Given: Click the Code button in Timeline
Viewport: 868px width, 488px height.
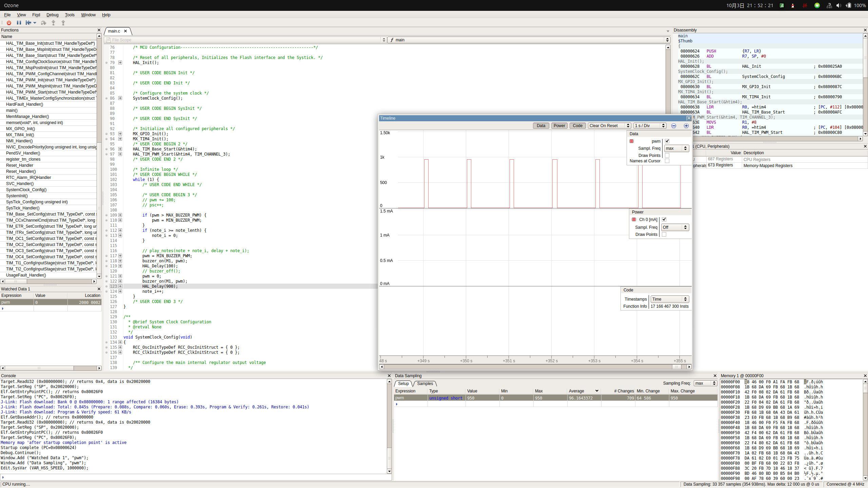Looking at the screenshot, I should pos(577,126).
